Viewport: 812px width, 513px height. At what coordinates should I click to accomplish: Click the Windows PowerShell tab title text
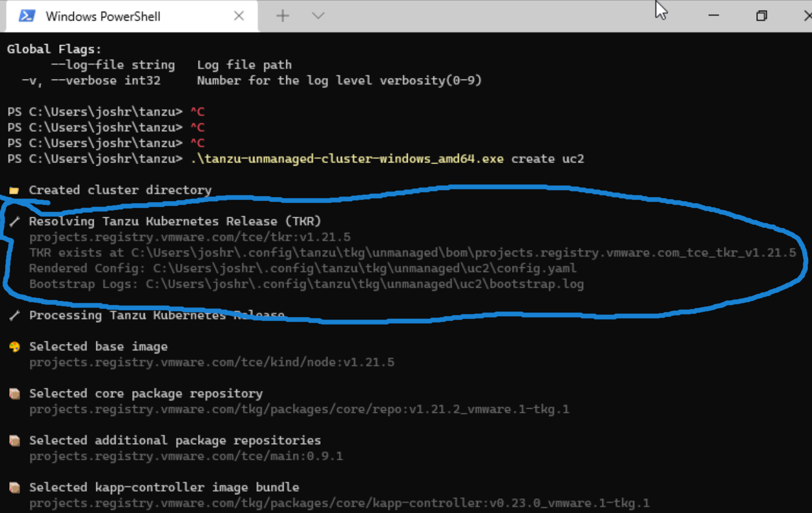tap(103, 16)
